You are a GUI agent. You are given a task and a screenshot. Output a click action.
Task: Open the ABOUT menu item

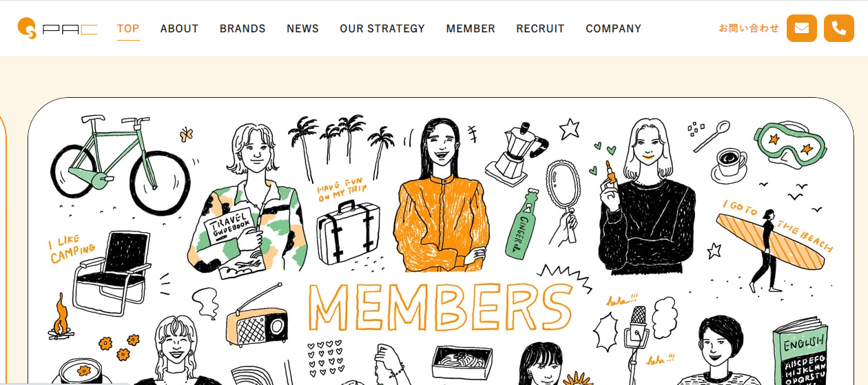pos(179,29)
